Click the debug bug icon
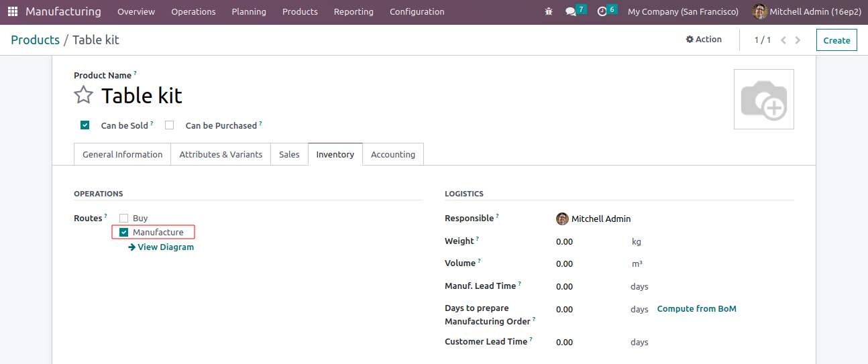Viewport: 868px width, 364px height. [x=549, y=11]
